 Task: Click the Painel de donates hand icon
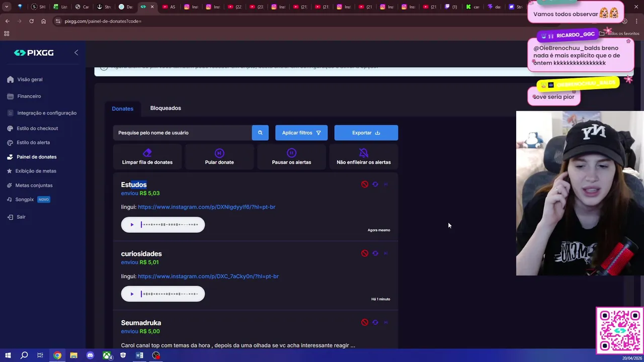click(x=10, y=157)
